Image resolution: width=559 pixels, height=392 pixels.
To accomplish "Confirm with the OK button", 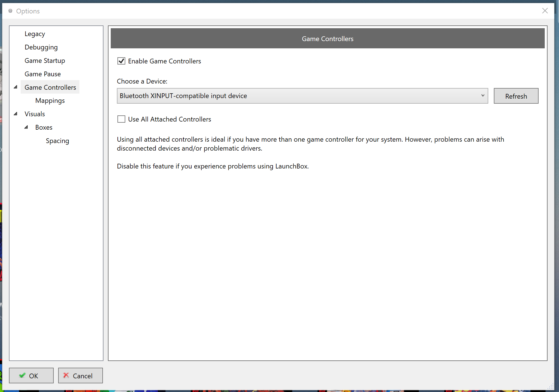I will [x=31, y=376].
